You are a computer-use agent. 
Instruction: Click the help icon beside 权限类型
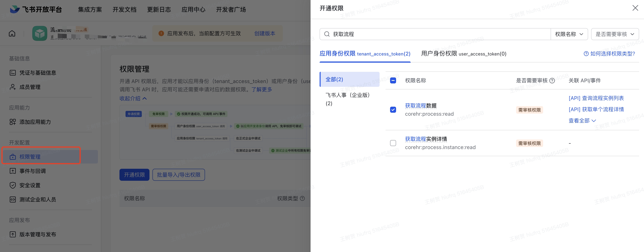[302, 198]
